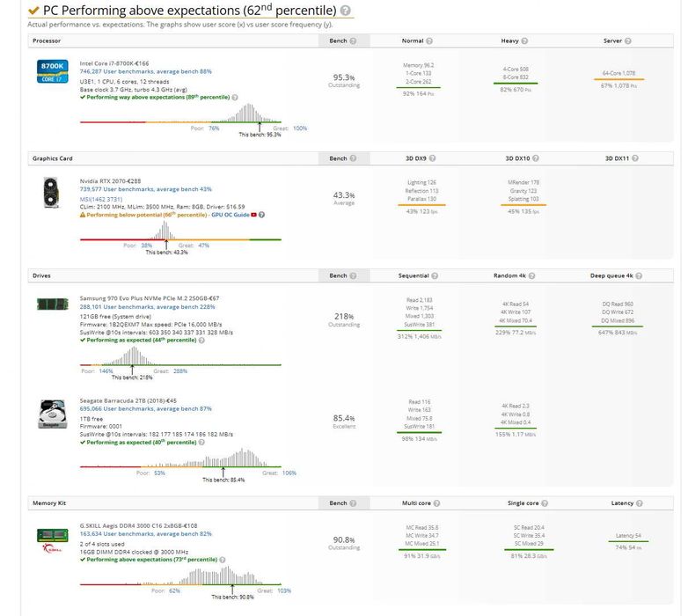688x616 pixels.
Task: Open 695,066 User benchmarks link for Seagate
Action: 146,409
